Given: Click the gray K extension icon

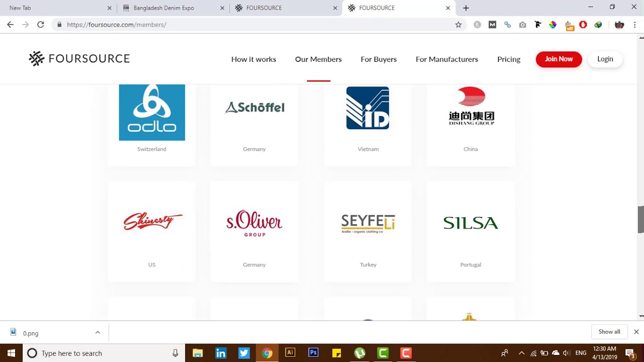Looking at the screenshot, I should tap(477, 25).
